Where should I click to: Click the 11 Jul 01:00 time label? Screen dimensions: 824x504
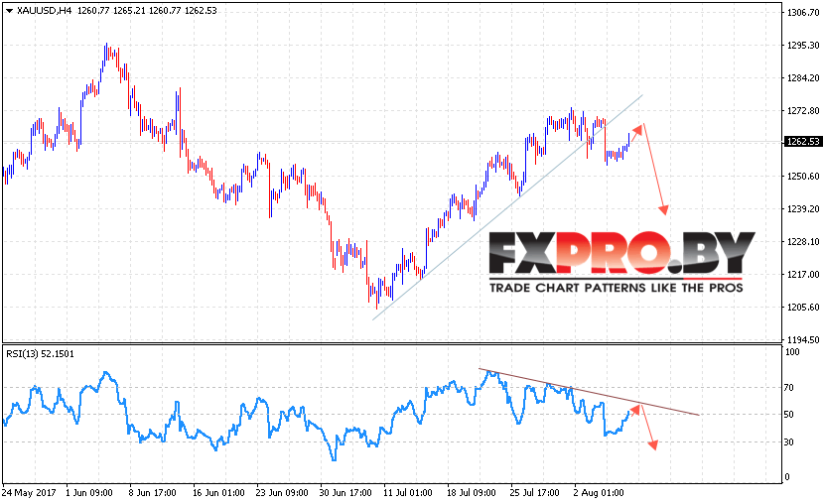(x=408, y=493)
